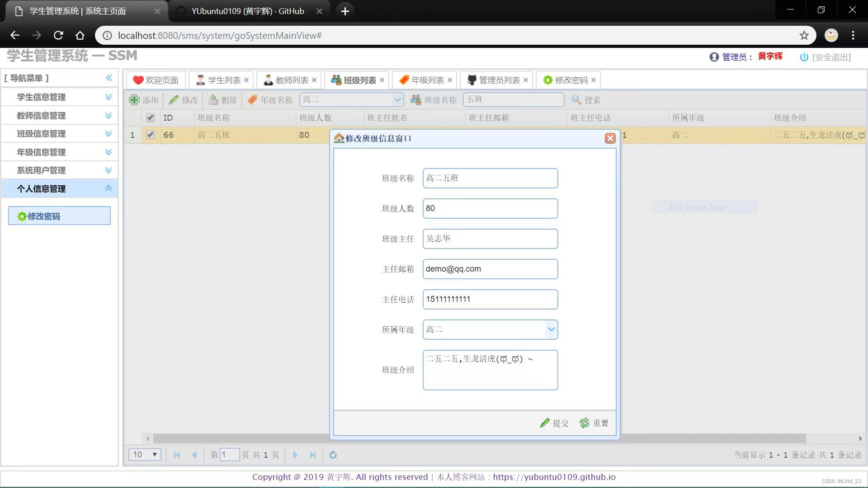The height and width of the screenshot is (488, 868).
Task: Toggle the select-all checkbox in header
Action: point(151,117)
